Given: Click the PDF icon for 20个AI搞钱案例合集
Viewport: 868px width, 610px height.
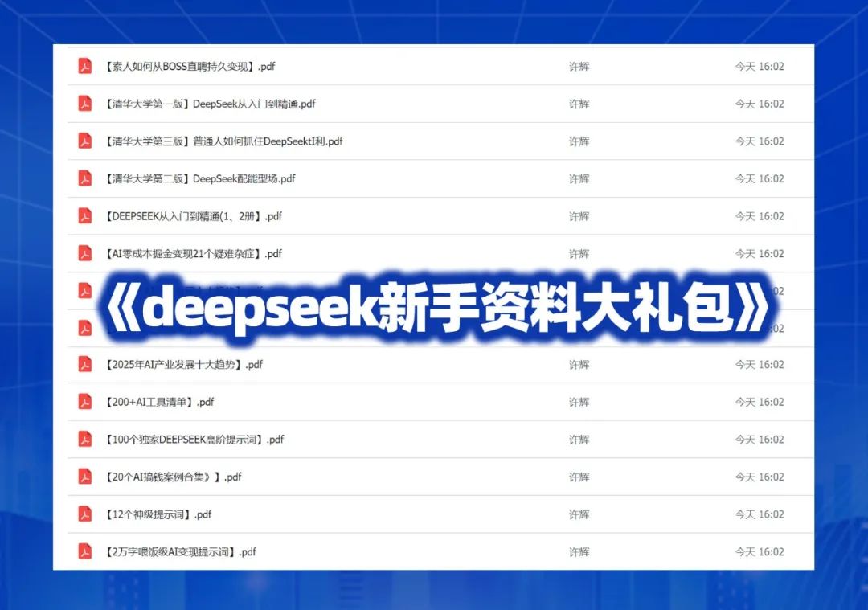Looking at the screenshot, I should (x=84, y=477).
